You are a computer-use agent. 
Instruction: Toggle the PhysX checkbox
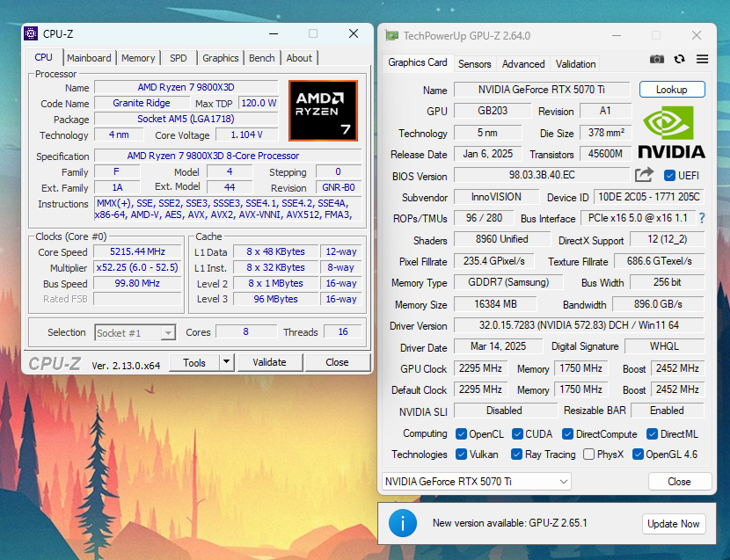tap(588, 455)
